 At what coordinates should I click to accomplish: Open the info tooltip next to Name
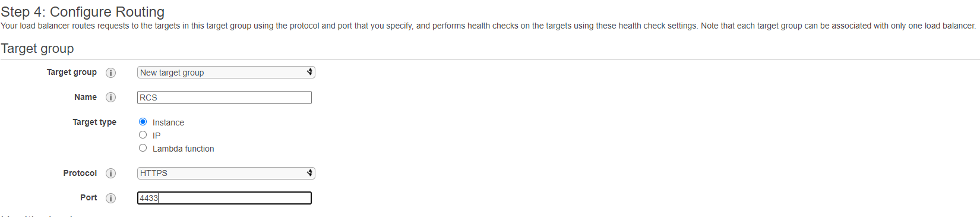(x=110, y=98)
